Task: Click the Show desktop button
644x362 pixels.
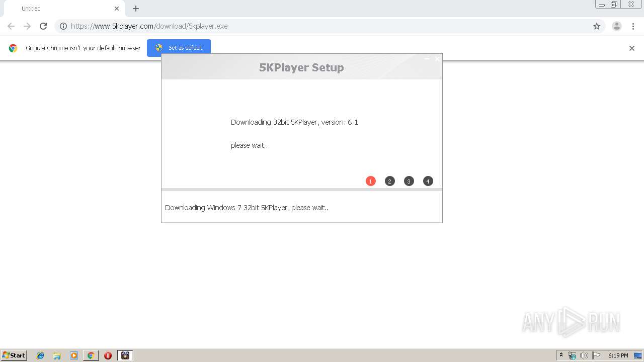Action: click(638, 355)
